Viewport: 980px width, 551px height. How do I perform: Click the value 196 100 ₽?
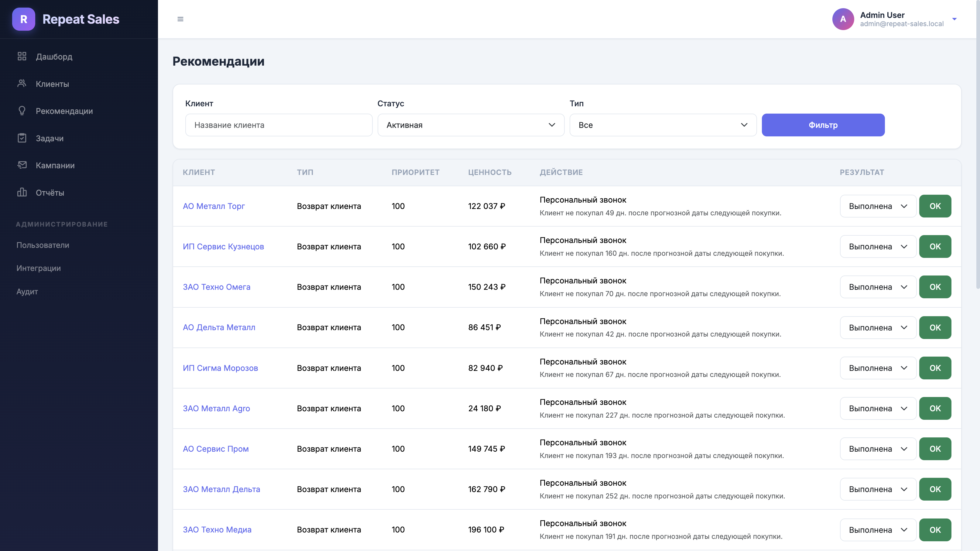[x=486, y=530]
